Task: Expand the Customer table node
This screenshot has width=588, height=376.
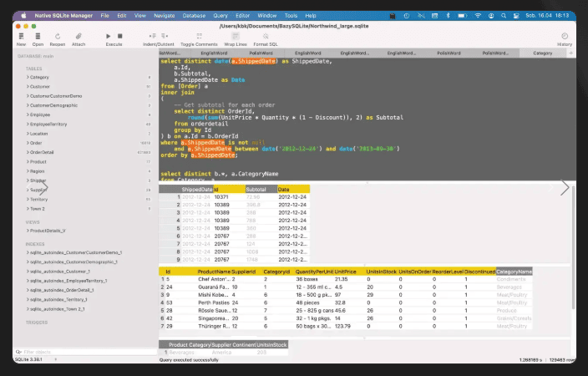Action: (28, 86)
